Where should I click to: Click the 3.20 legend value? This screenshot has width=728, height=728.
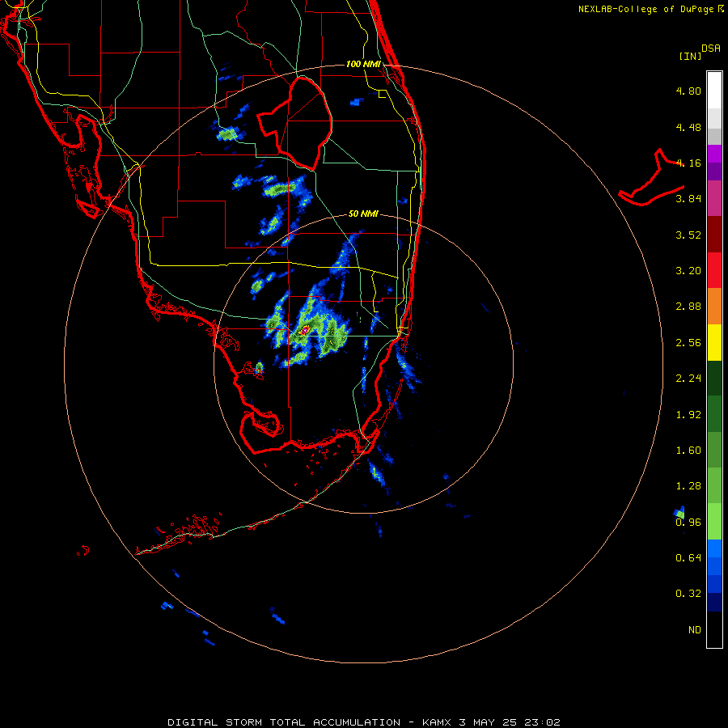(x=688, y=271)
